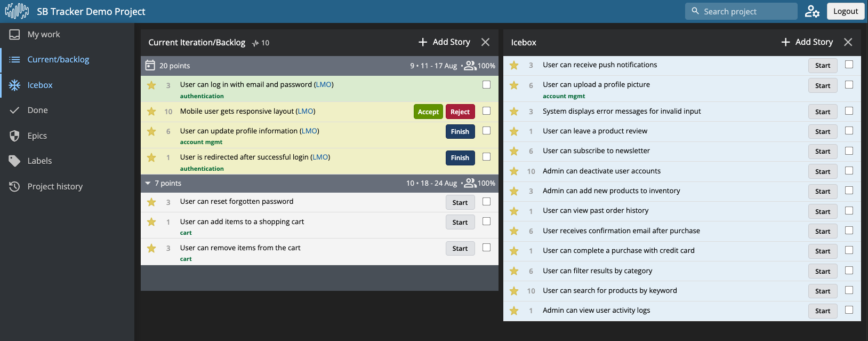
Task: Select checkbox for 'User can log in with email'
Action: click(486, 84)
